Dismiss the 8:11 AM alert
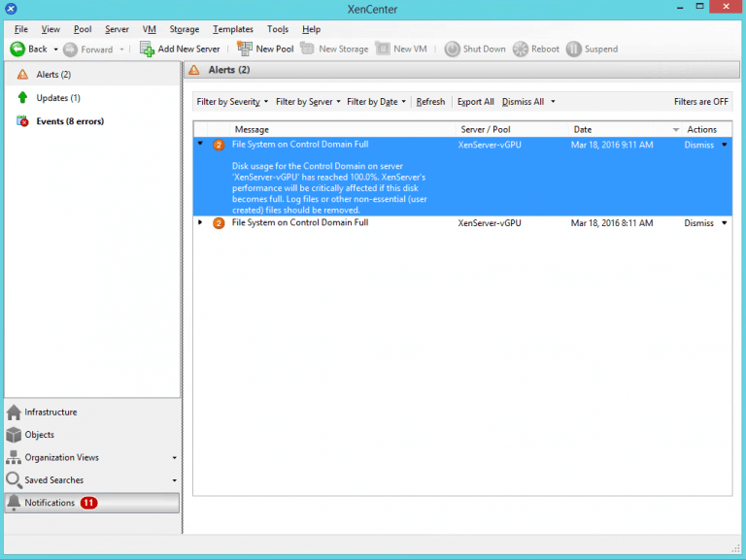The width and height of the screenshot is (746, 560). (699, 223)
